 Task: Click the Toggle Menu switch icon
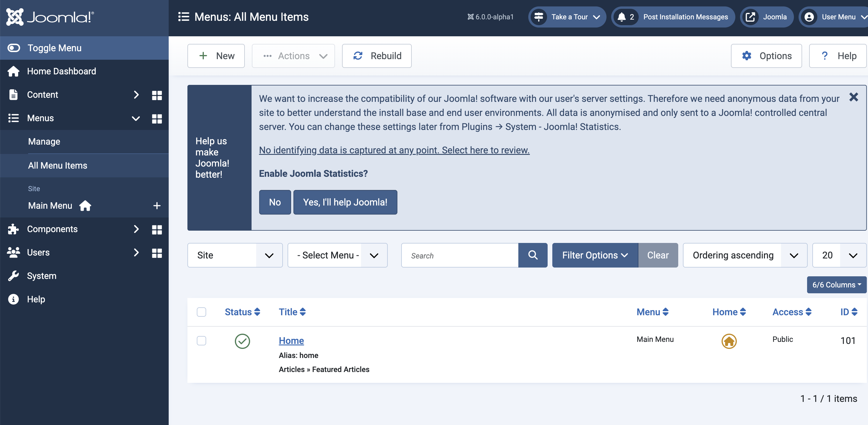click(14, 48)
